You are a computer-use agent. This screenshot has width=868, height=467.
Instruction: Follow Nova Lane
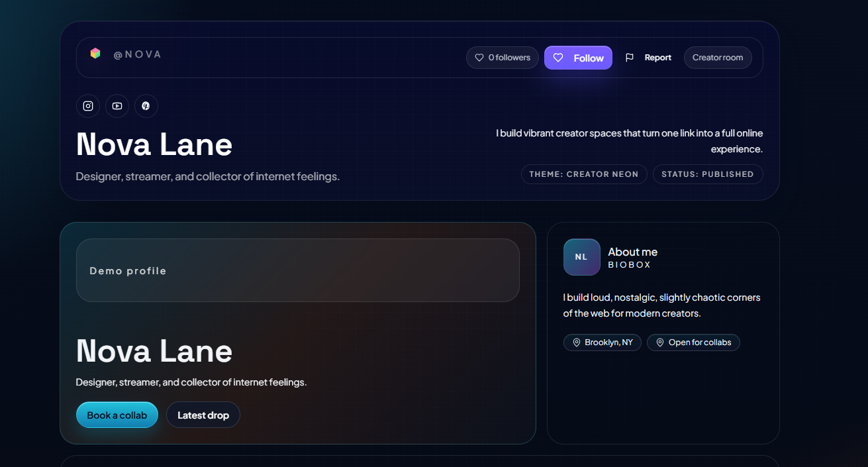coord(579,58)
